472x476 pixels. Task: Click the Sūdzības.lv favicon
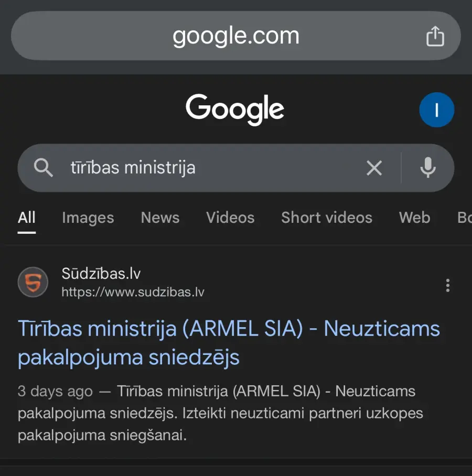point(33,282)
